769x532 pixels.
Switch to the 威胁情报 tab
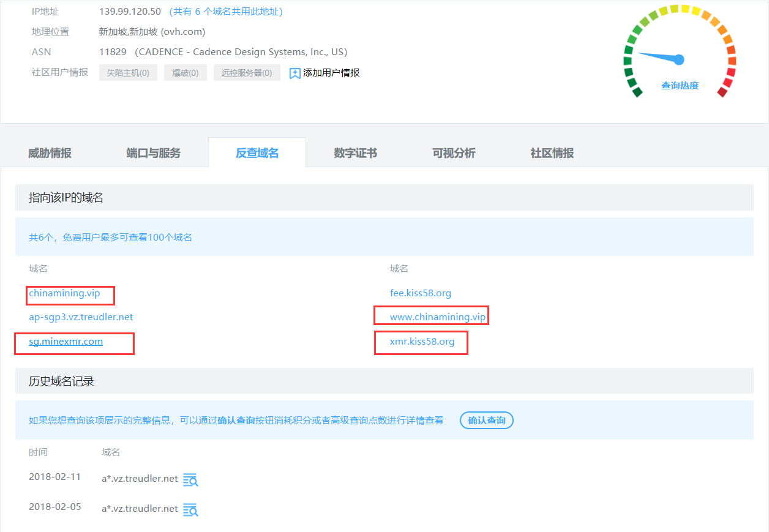(50, 153)
